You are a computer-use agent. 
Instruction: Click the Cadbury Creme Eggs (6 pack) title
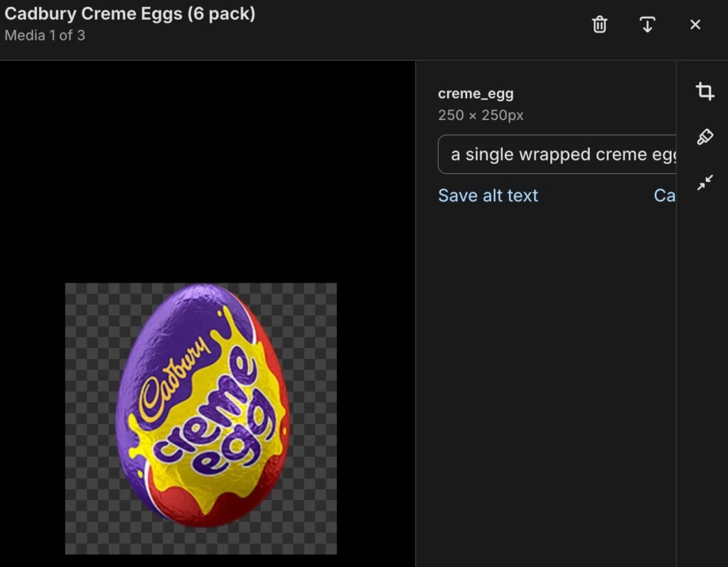[130, 13]
